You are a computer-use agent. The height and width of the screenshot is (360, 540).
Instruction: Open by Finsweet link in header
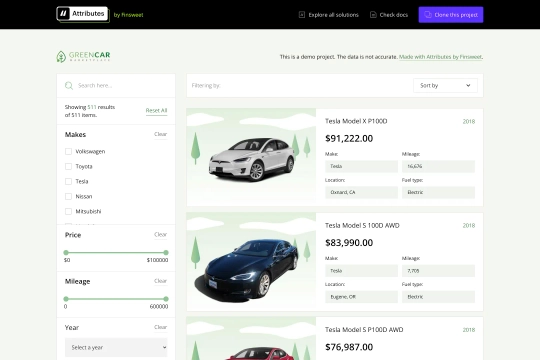coord(128,15)
